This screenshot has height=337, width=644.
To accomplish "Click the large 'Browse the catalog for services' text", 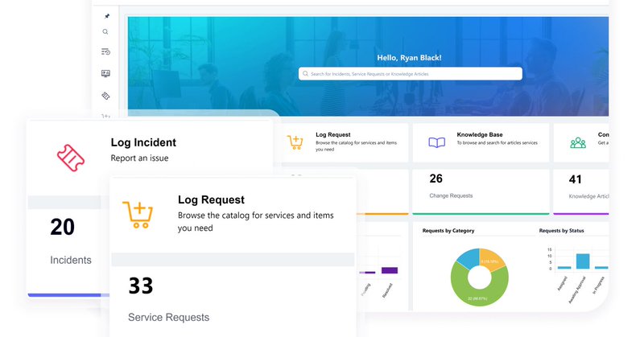I will [x=255, y=222].
